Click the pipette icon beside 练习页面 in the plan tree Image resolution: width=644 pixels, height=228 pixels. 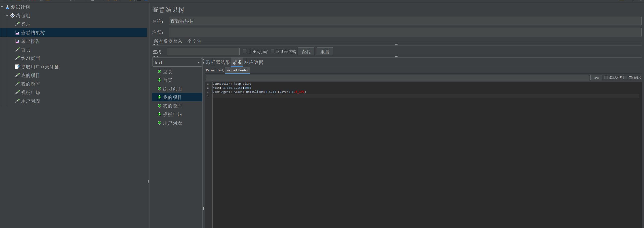tap(17, 58)
